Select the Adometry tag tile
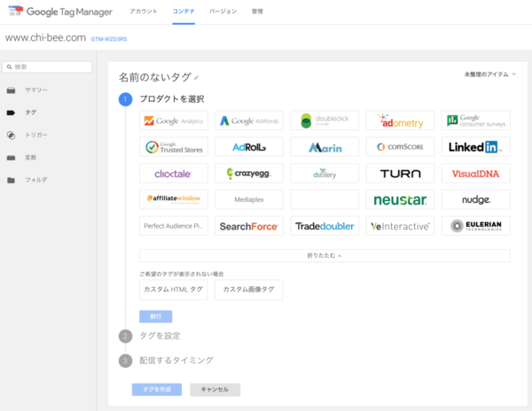532x411 pixels. click(x=400, y=120)
